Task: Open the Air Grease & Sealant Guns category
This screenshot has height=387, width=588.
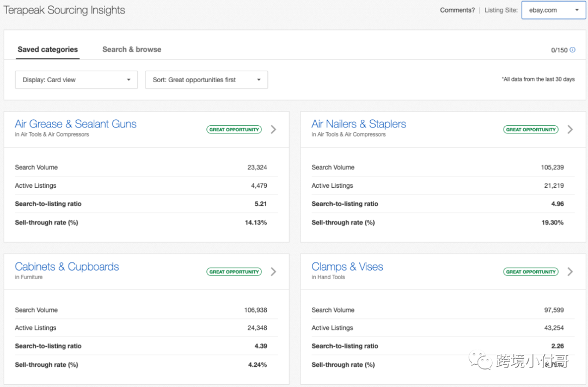Action: click(76, 124)
